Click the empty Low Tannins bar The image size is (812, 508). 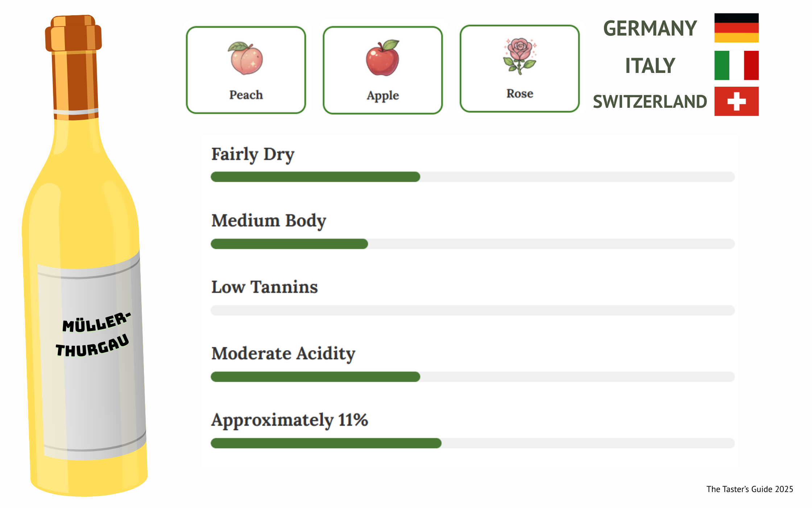[472, 310]
